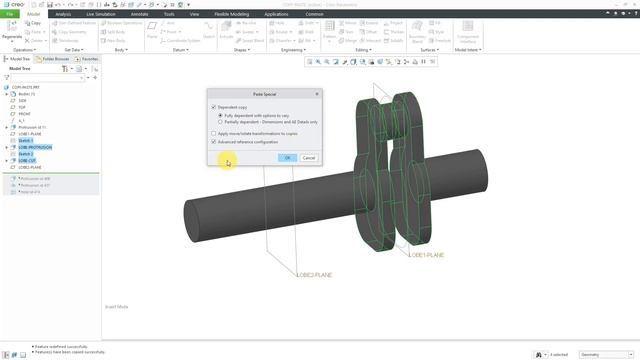The height and width of the screenshot is (360, 640).
Task: Enable Apply move/rotate transformations to copies
Action: coord(213,133)
